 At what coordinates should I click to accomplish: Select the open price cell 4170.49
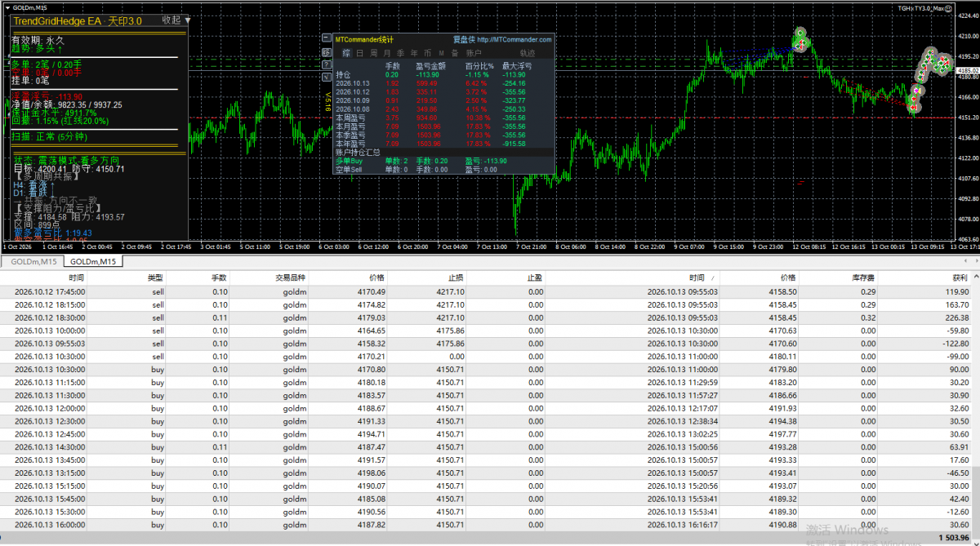click(x=371, y=291)
